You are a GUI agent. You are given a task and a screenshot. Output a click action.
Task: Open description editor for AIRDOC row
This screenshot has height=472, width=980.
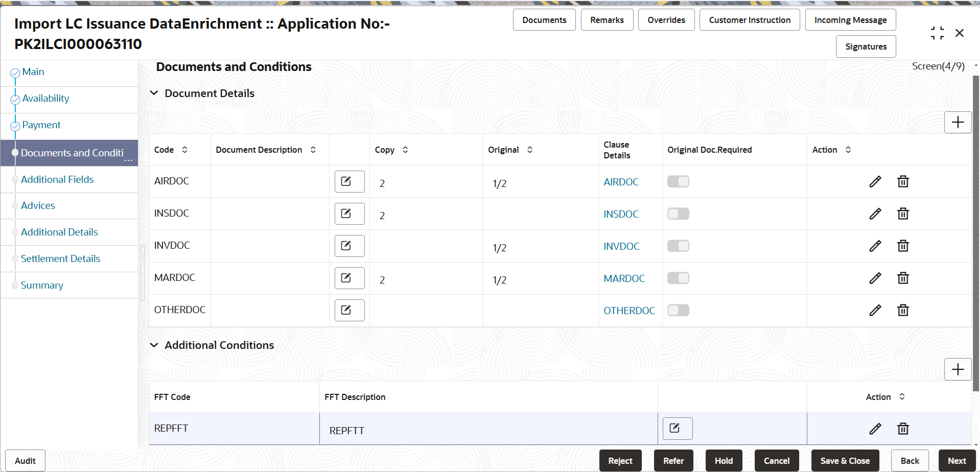tap(349, 181)
